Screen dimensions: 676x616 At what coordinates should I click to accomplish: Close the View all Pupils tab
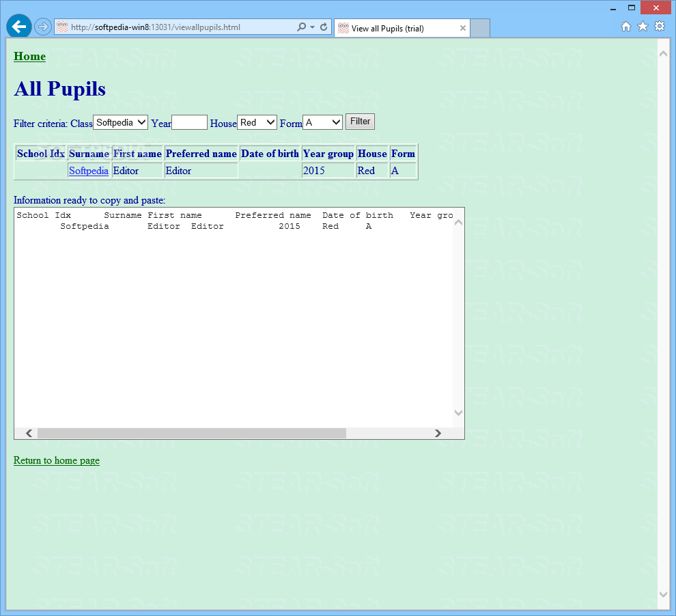click(462, 29)
